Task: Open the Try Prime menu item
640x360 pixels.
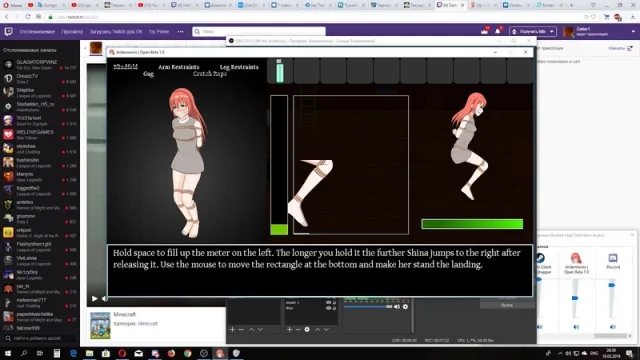Action: pyautogui.click(x=159, y=31)
